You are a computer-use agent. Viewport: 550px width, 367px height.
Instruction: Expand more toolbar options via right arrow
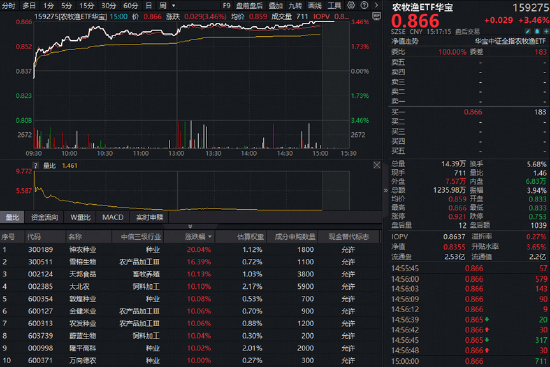point(377,5)
